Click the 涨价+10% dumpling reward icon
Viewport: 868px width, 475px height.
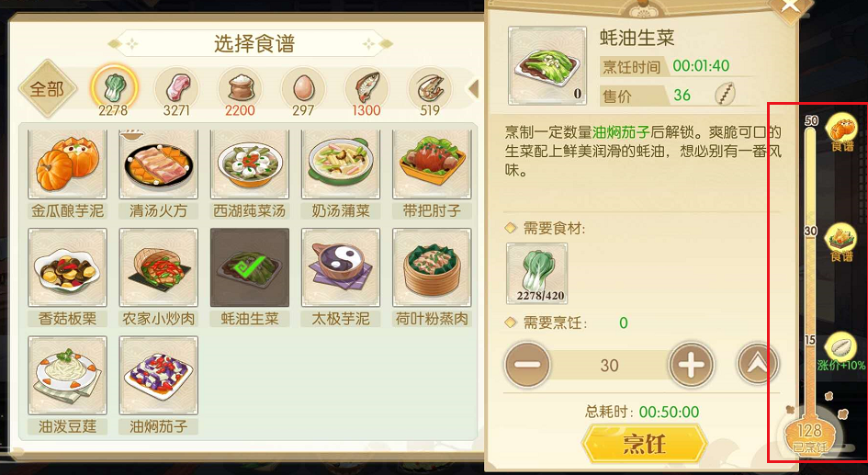tap(840, 351)
